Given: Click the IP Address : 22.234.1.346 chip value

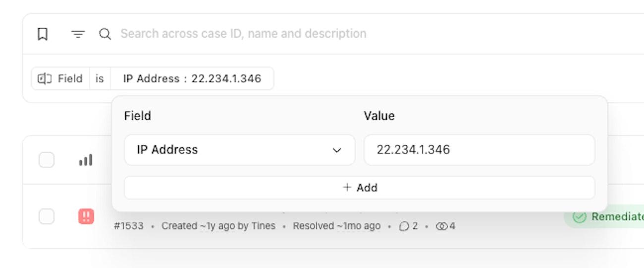Looking at the screenshot, I should click(x=192, y=78).
